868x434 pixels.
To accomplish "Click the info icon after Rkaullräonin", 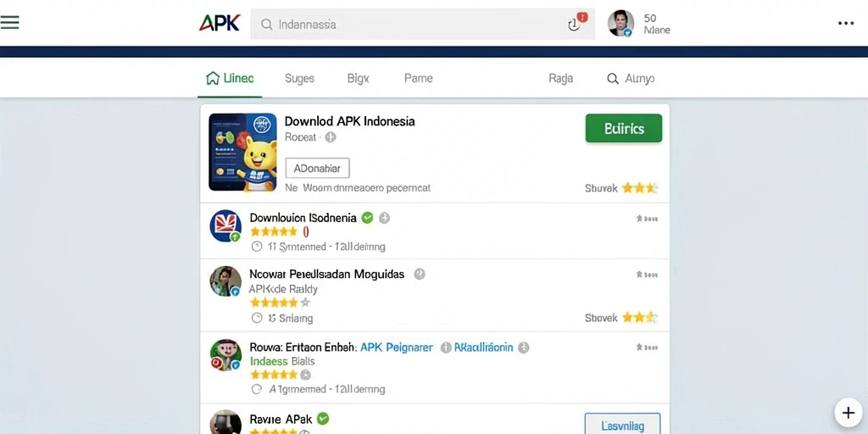I will click(524, 348).
